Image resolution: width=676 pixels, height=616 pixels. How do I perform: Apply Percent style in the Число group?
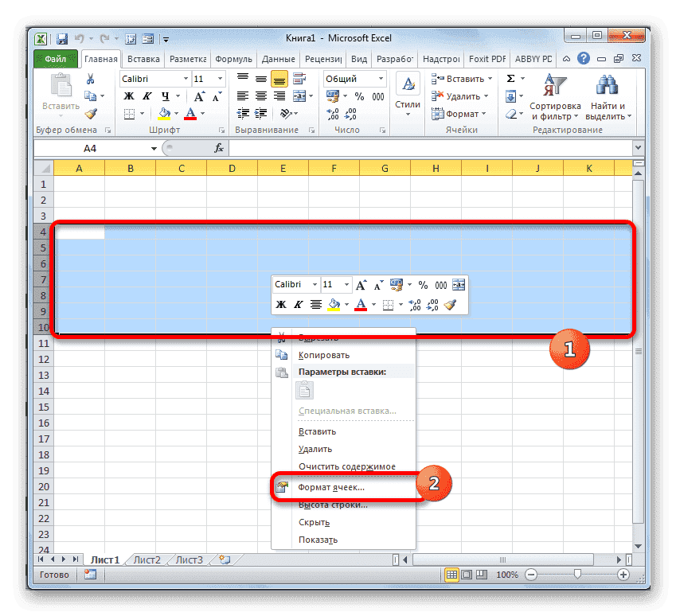click(x=358, y=96)
